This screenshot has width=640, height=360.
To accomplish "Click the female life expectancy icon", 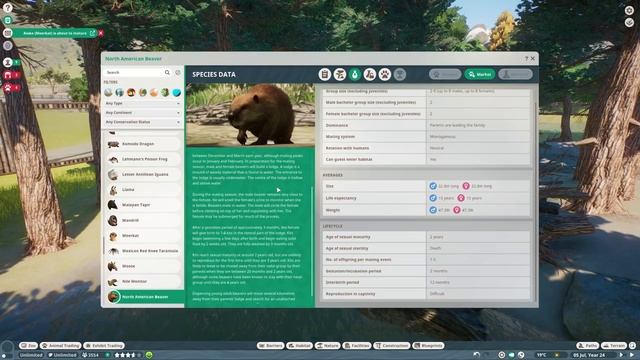I will [461, 198].
